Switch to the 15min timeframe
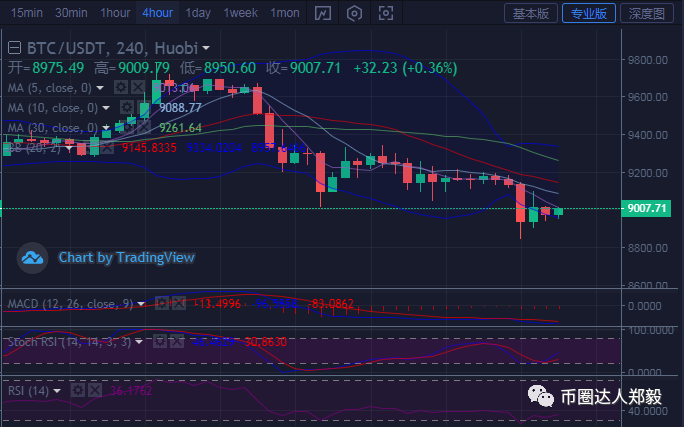 (x=27, y=13)
